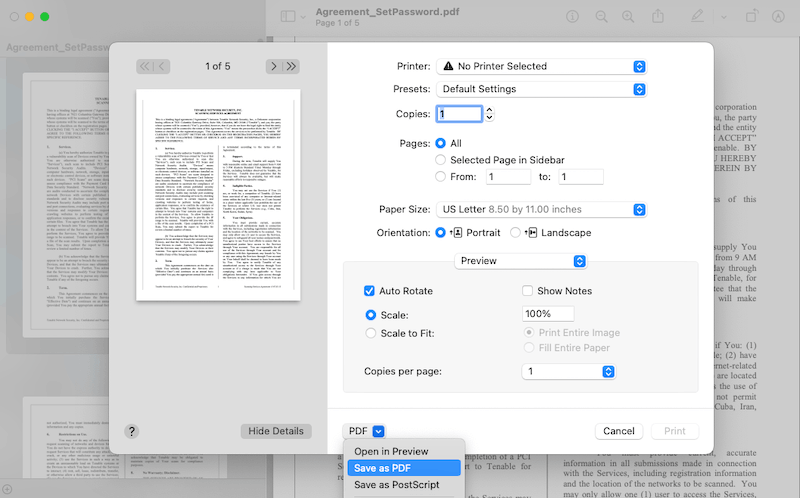Screen dimensions: 800x498
Task: Expand the sidebar view options chevron
Action: (x=304, y=17)
